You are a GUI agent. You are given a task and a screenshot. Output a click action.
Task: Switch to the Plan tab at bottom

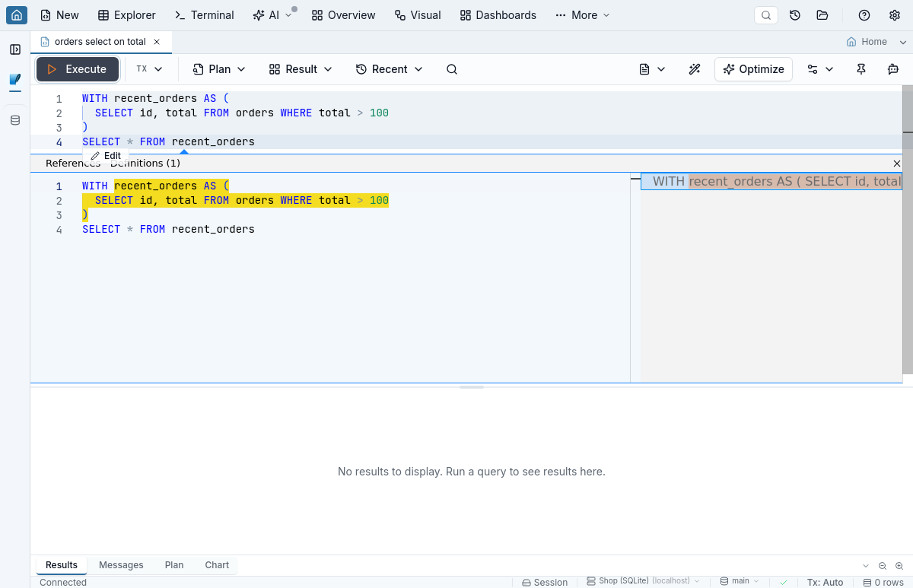tap(174, 565)
